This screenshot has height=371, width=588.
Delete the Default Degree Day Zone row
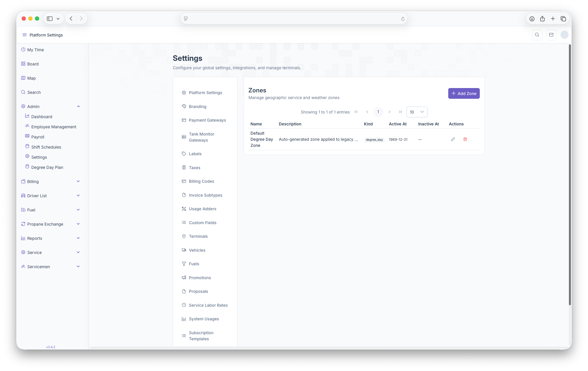465,139
